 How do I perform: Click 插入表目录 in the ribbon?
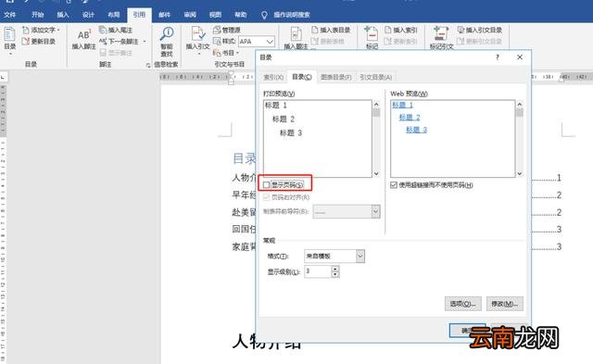331,30
